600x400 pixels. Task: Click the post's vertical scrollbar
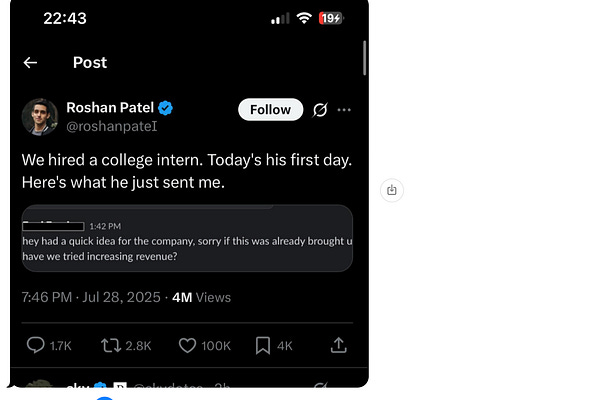[364, 58]
